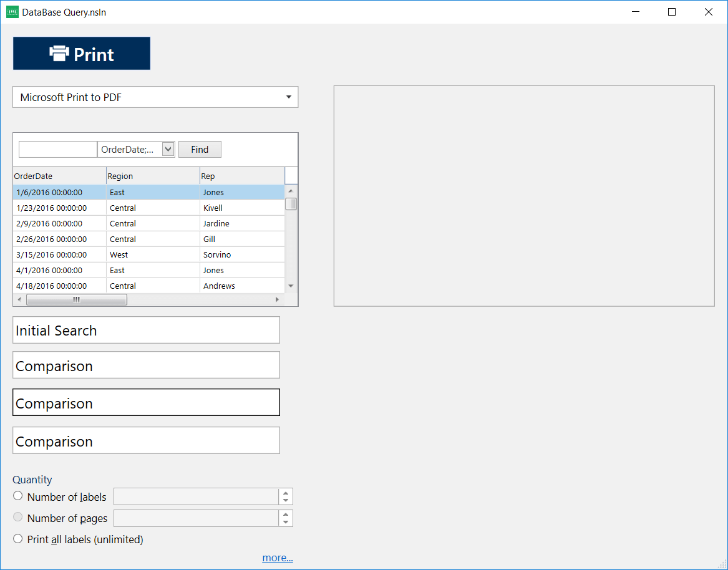Click the Sorvino rep cell
The height and width of the screenshot is (570, 728).
tap(243, 254)
